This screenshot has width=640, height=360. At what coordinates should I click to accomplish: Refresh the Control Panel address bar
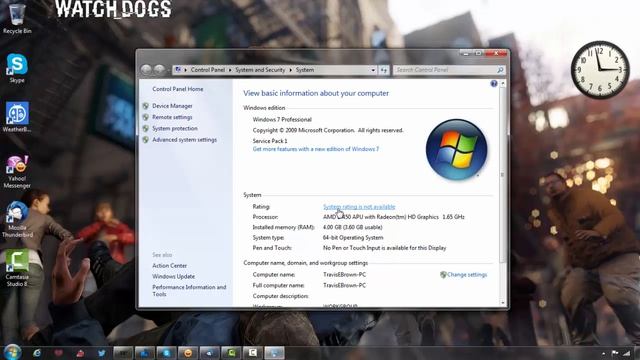[384, 70]
